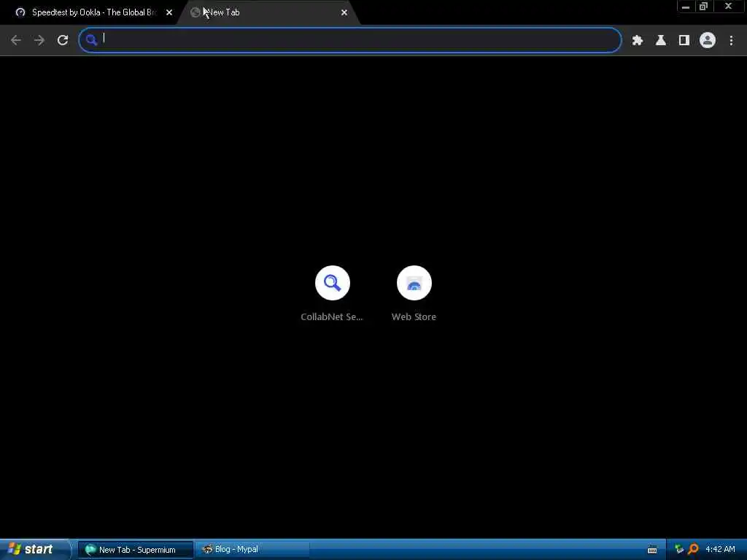Click the search icon in address bar
This screenshot has width=747, height=560.
(91, 40)
